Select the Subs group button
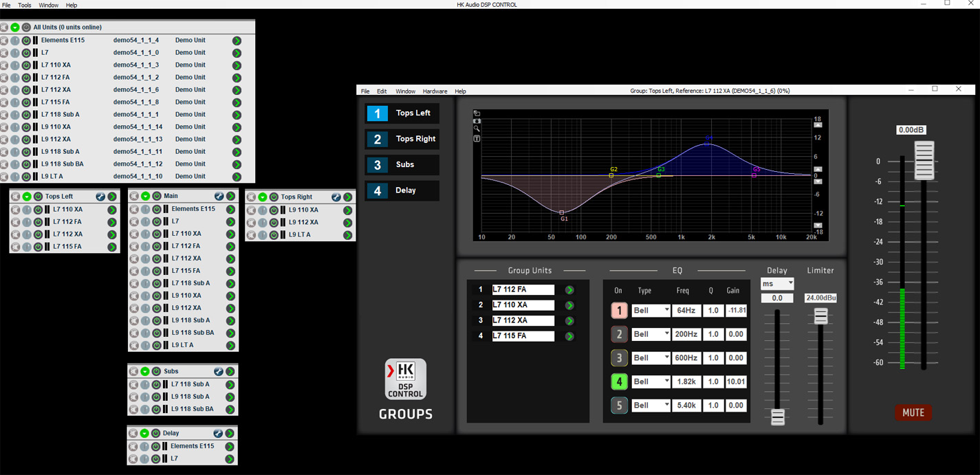The image size is (980, 475). coord(402,165)
